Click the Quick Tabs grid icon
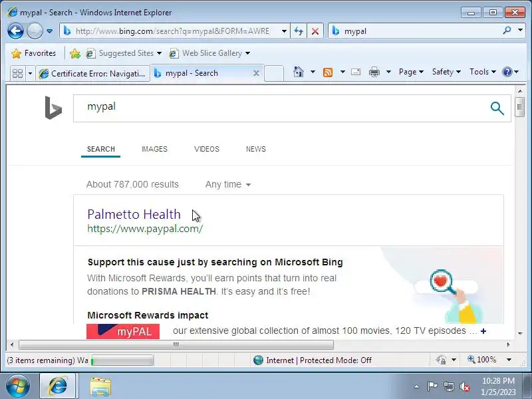Image resolution: width=532 pixels, height=399 pixels. coord(17,73)
